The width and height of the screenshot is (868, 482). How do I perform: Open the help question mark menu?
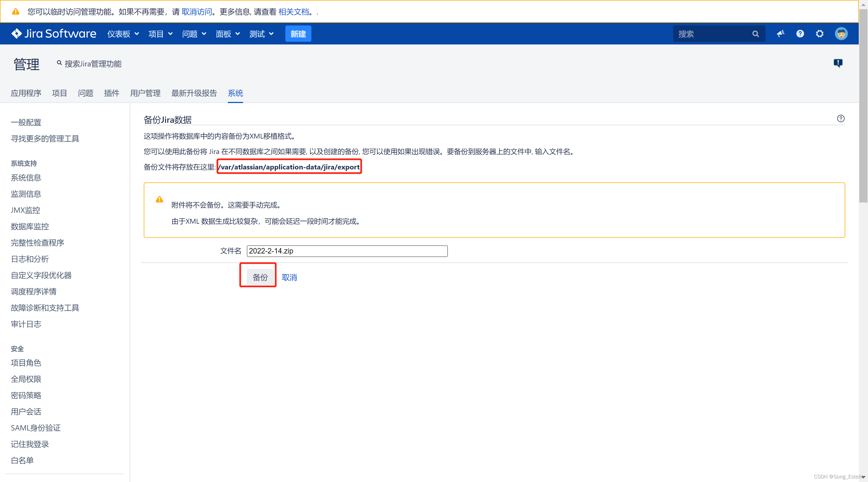click(x=800, y=34)
